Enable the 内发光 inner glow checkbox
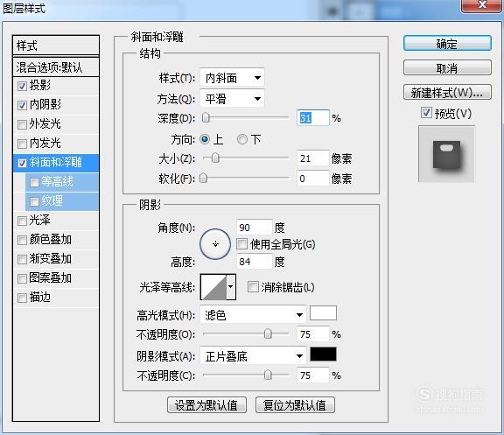Image resolution: width=504 pixels, height=435 pixels. coord(22,144)
